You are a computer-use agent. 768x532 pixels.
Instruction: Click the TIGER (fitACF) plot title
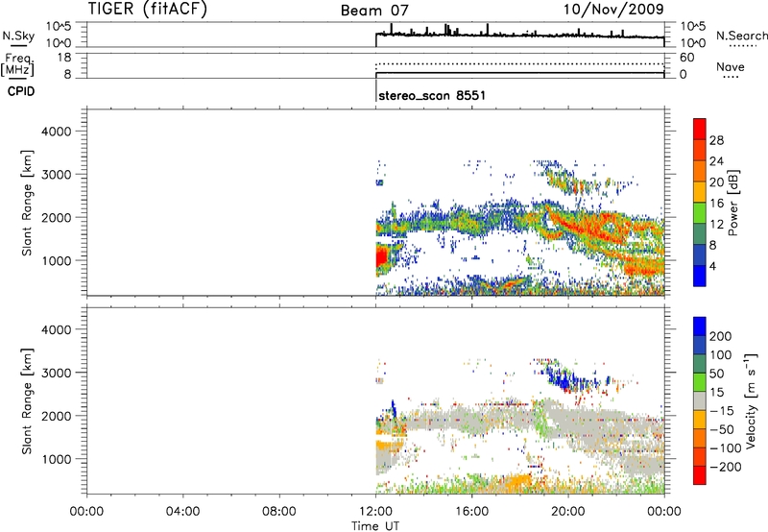(148, 9)
